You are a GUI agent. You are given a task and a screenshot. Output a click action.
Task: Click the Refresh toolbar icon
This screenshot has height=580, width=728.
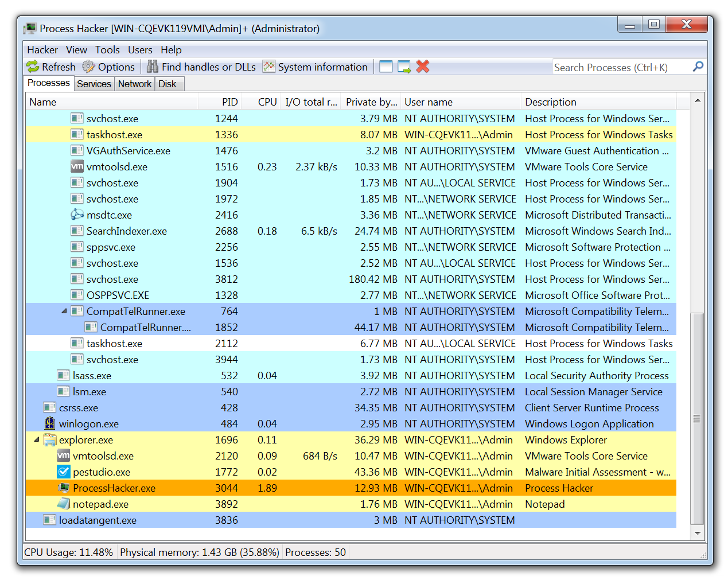tap(32, 67)
